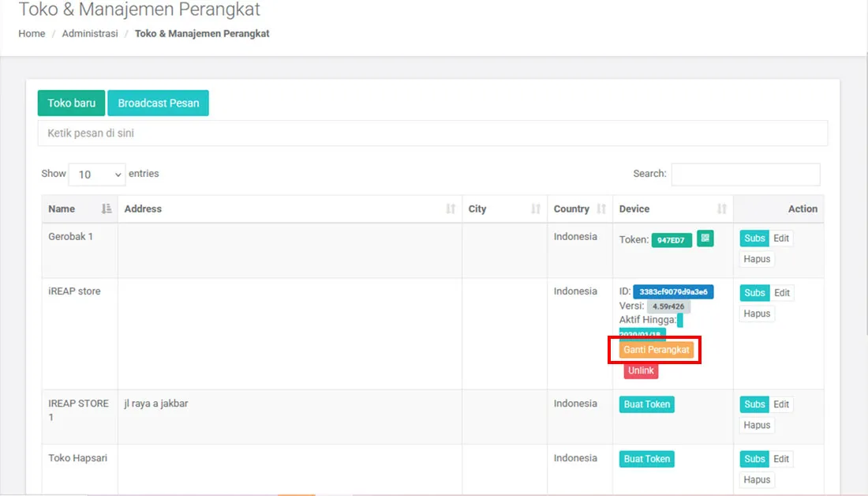
Task: Click Ganti Perangkat for iREAP store
Action: (x=656, y=350)
